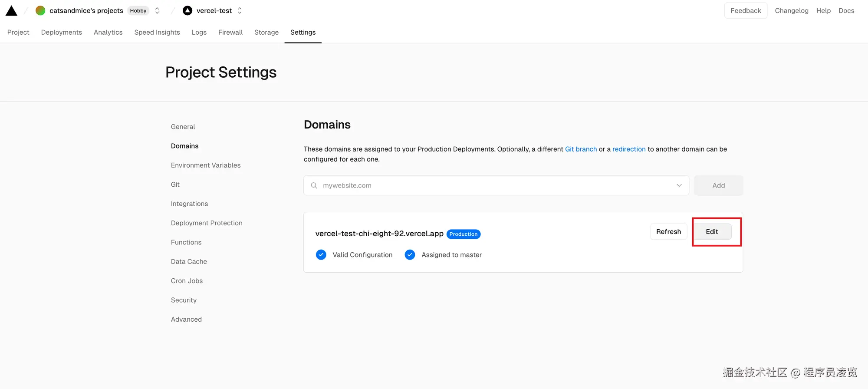Click the Edit domain button

(712, 232)
